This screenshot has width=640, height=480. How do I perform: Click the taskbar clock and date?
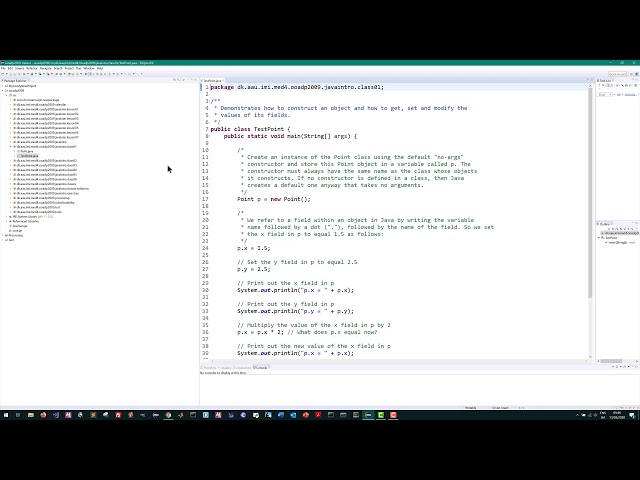tap(617, 415)
